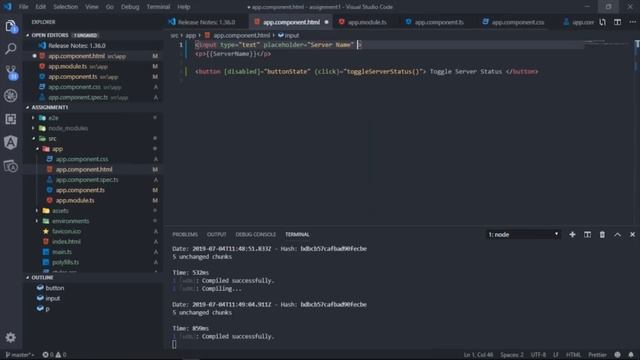
Task: Open the Search view in activity bar
Action: [11, 49]
